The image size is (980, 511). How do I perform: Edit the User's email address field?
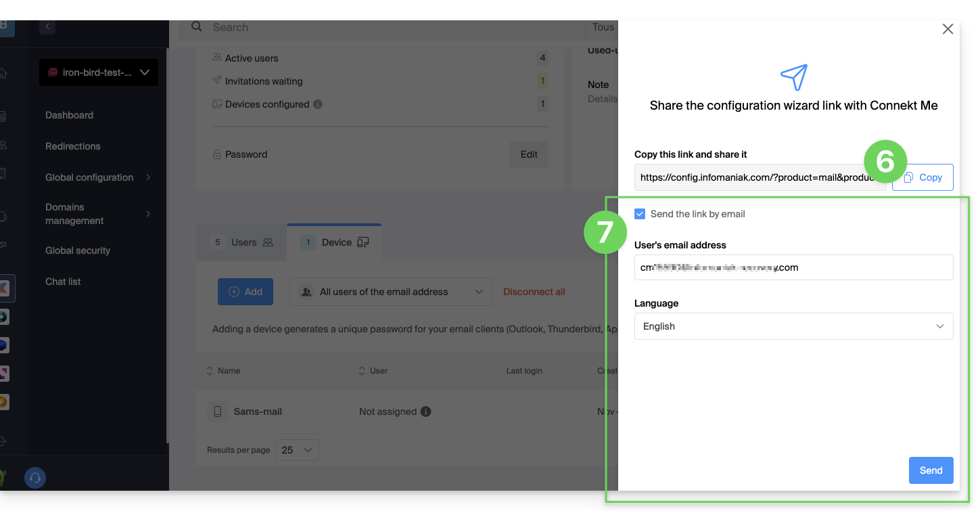point(793,267)
